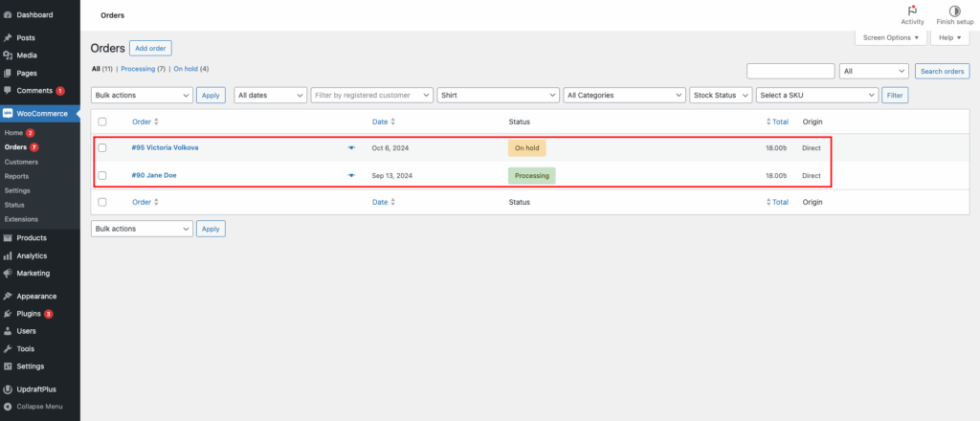Click the On hold status badge
Image resolution: width=980 pixels, height=421 pixels.
[527, 148]
